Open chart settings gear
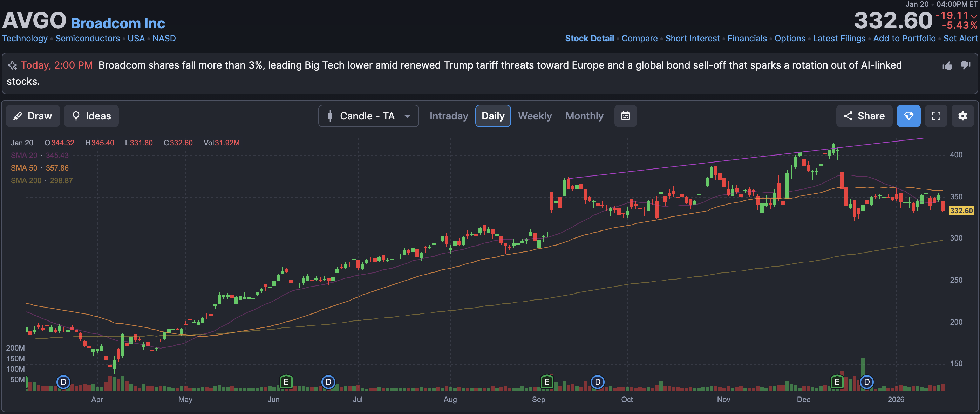Viewport: 980px width, 414px height. [x=962, y=116]
